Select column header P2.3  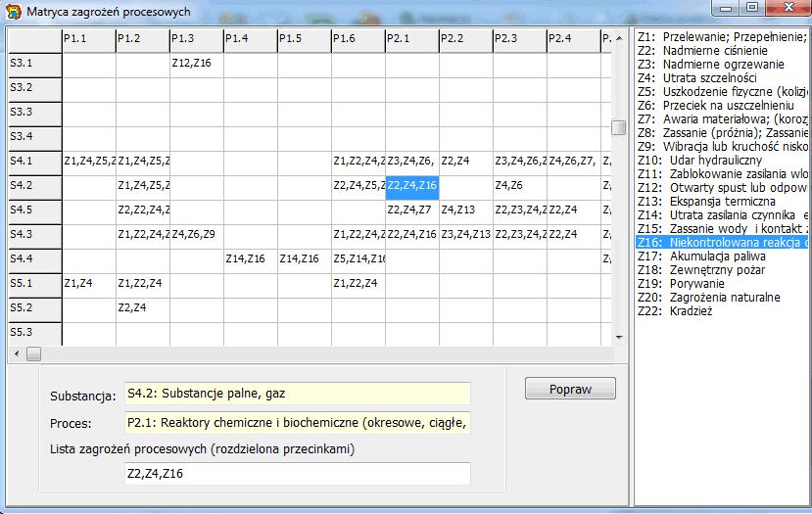click(x=520, y=41)
